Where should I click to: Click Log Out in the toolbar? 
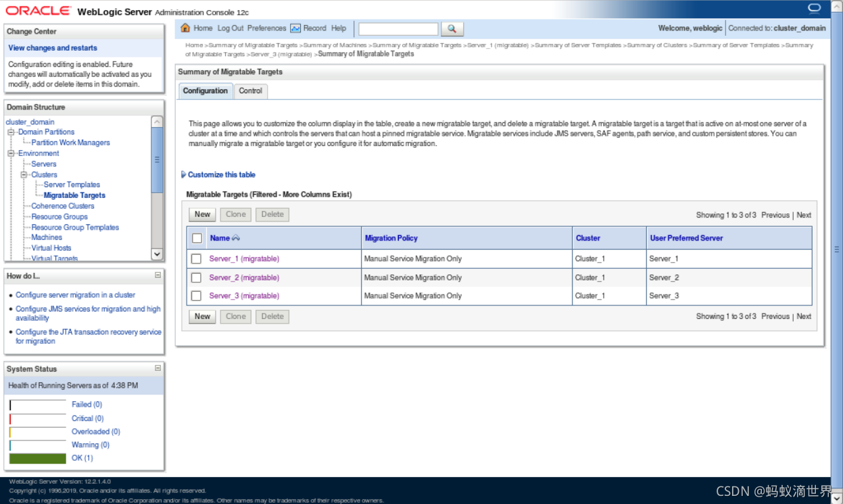point(231,28)
